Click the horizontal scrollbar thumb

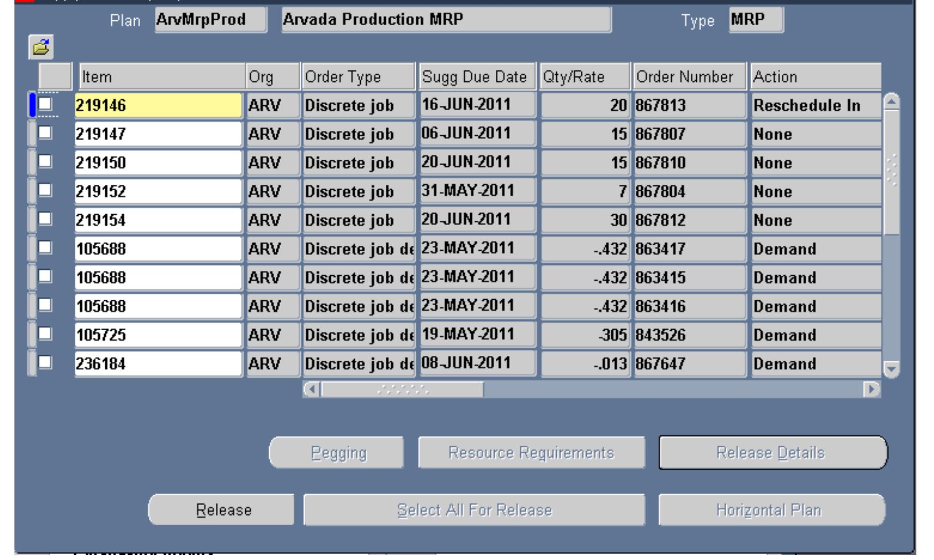tap(402, 390)
